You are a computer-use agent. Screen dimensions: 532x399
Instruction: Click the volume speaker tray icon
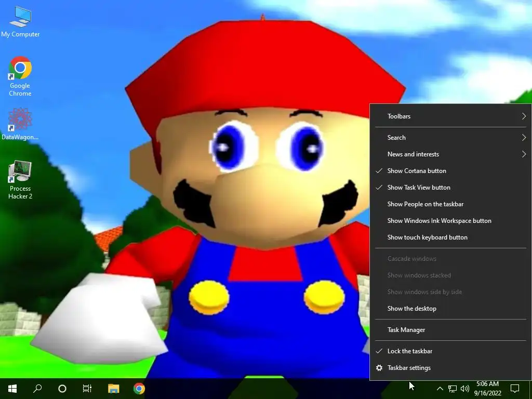click(465, 389)
